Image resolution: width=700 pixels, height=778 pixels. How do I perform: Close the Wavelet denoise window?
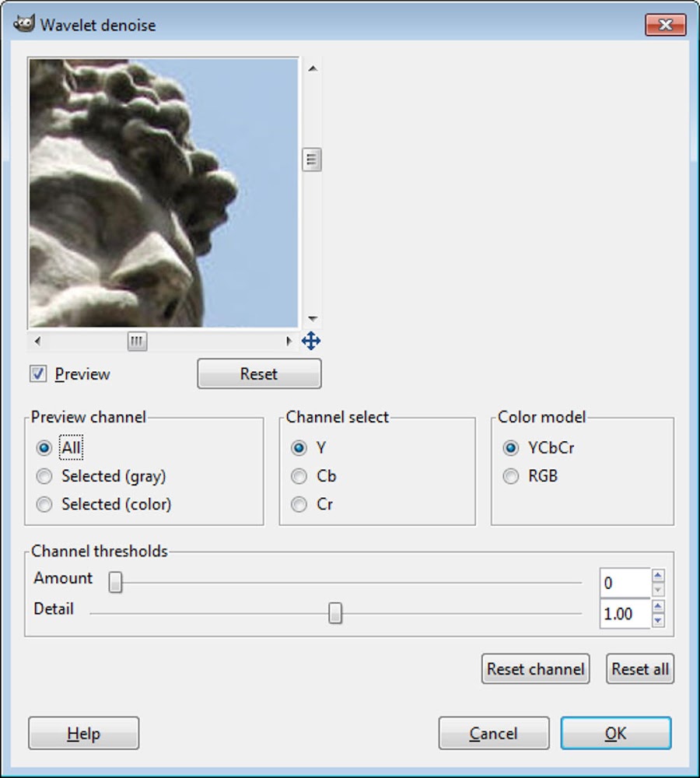tap(666, 25)
